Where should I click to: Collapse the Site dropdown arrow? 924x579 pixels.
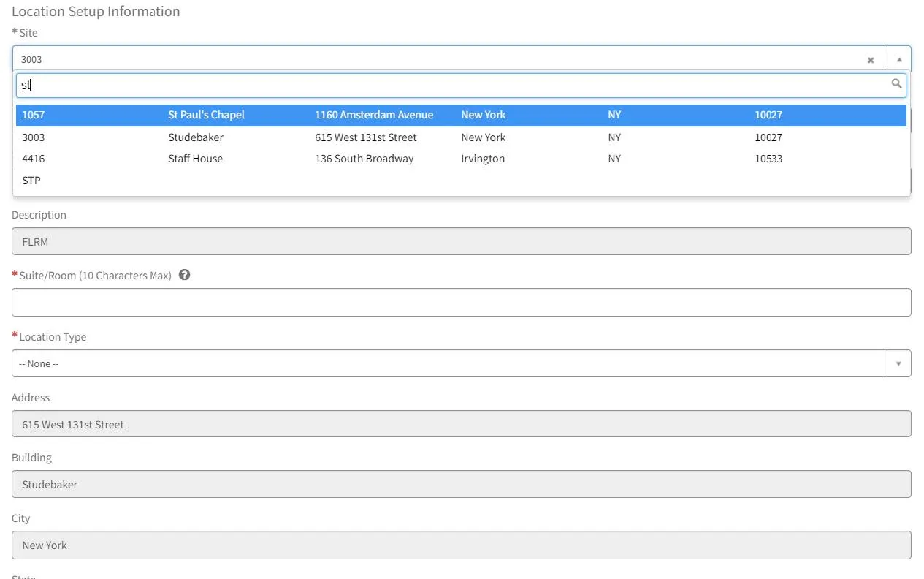click(899, 59)
